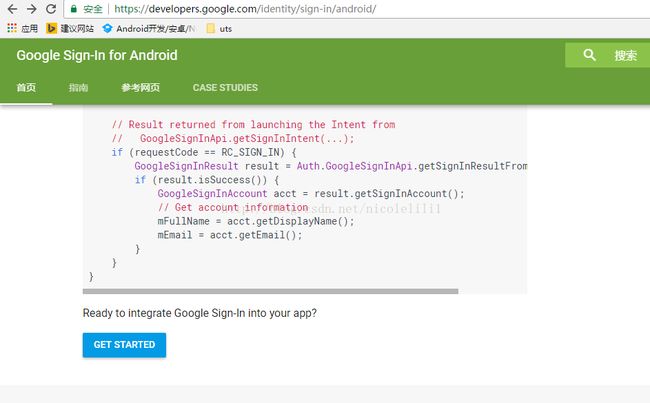The width and height of the screenshot is (650, 403).
Task: Click the 'GoogleSignInAccount acct' code line
Action: tap(311, 194)
